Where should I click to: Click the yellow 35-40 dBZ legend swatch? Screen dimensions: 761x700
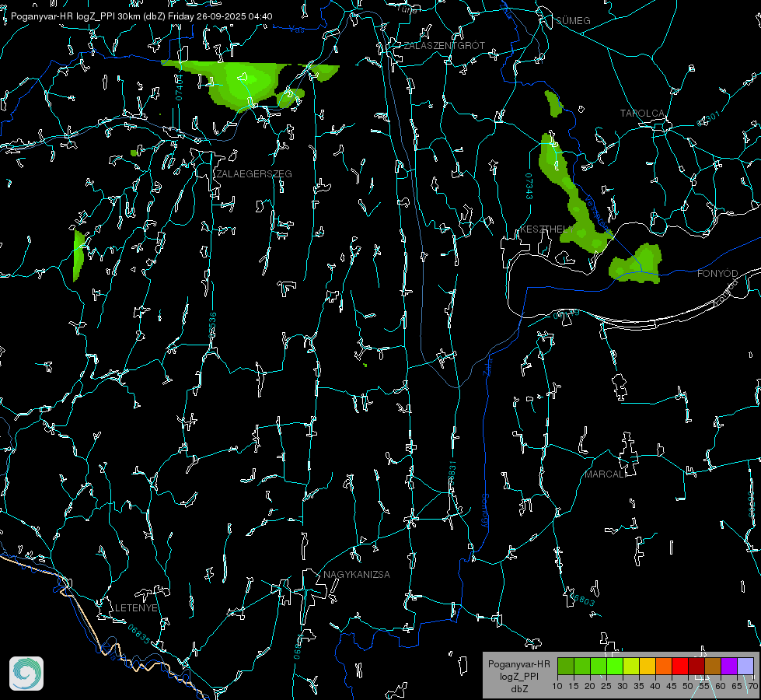(648, 666)
